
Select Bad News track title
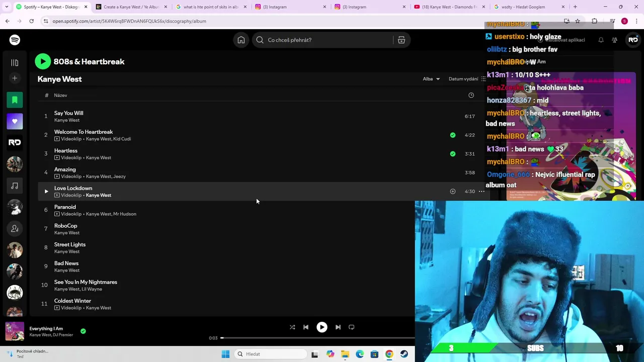(x=66, y=263)
